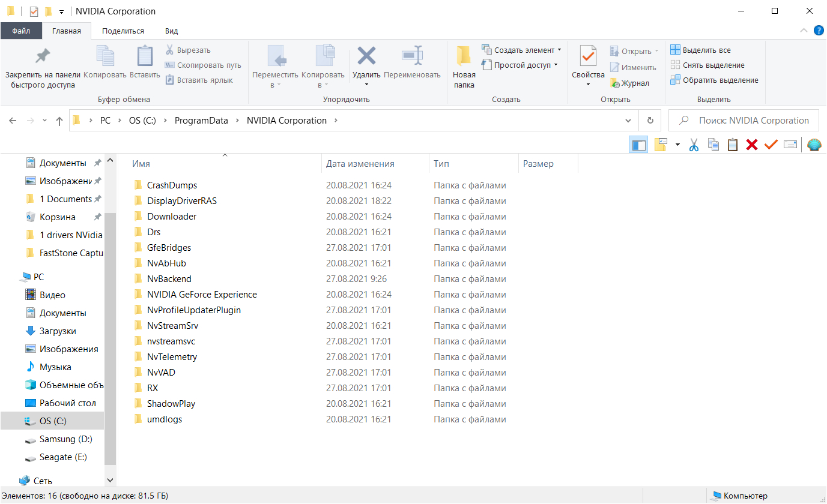Click PC in the address breadcrumb
The image size is (827, 504).
(x=105, y=121)
